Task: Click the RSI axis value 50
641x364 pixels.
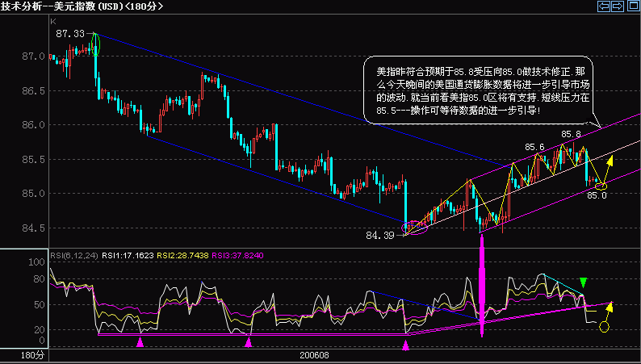Action: click(x=39, y=305)
